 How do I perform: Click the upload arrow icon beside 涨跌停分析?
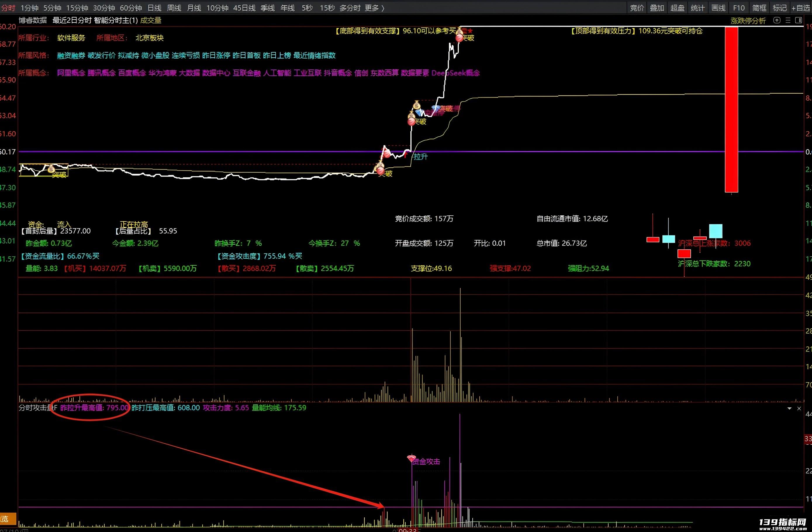click(777, 20)
